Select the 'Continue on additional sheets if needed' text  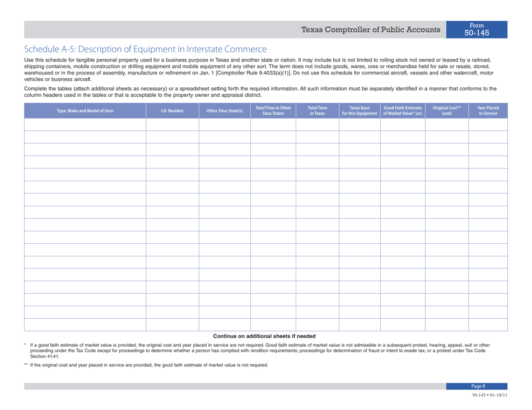coord(266,335)
